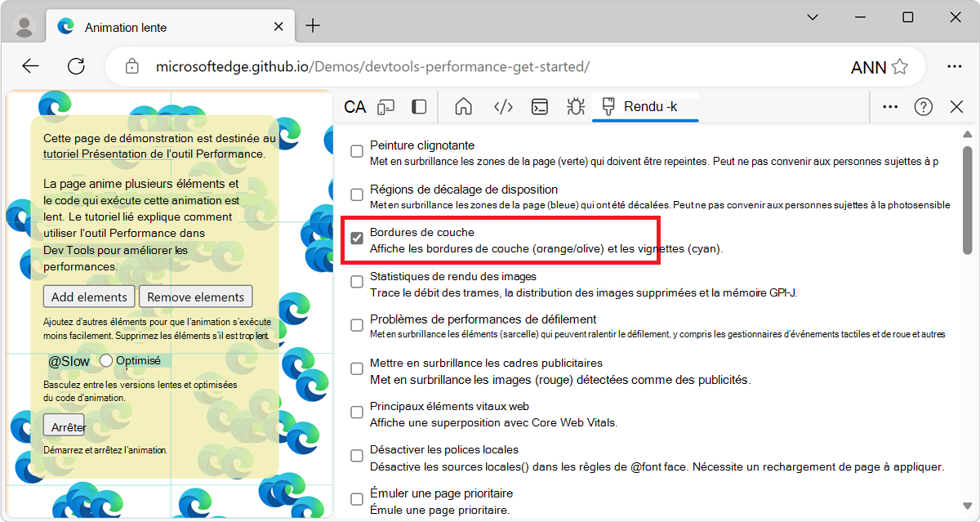Enable Peinture clignotante checkbox
This screenshot has height=522, width=980.
point(357,151)
